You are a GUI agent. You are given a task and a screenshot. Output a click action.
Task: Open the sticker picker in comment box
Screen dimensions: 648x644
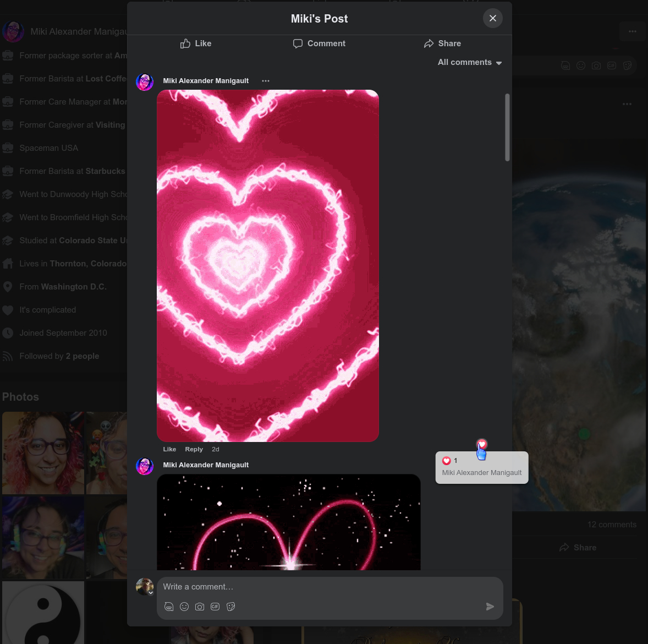(x=231, y=607)
